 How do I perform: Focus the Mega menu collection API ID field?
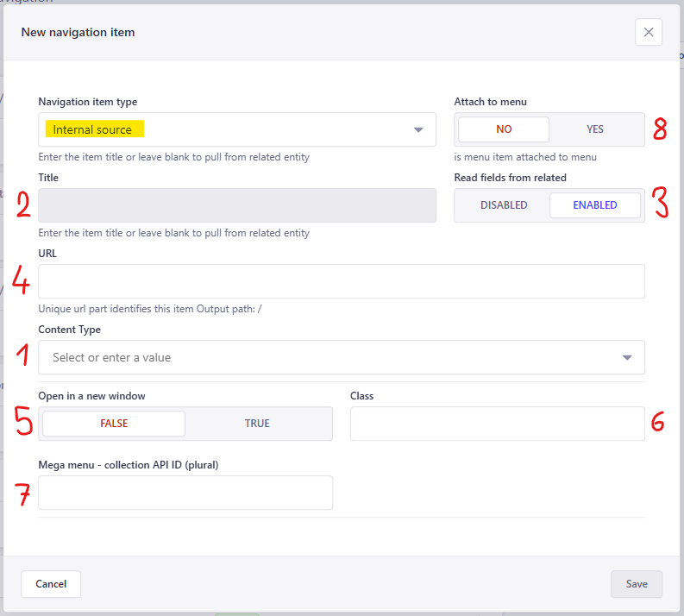[185, 493]
